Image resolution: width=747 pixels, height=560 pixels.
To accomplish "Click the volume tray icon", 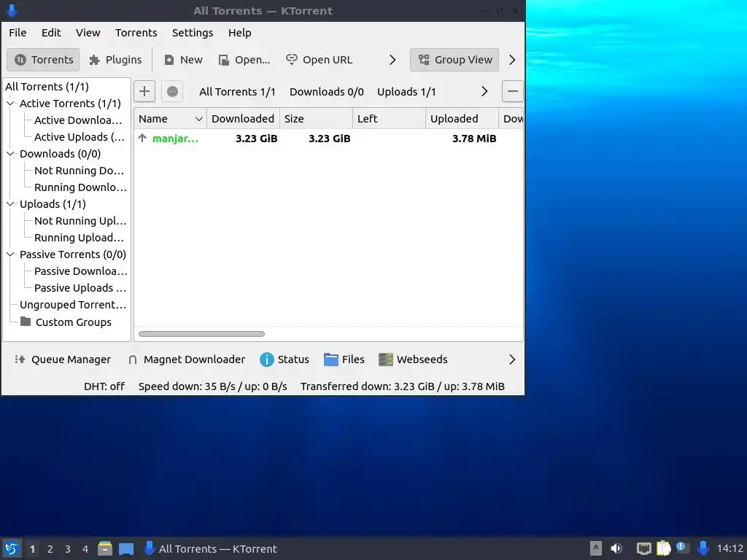I will pos(616,548).
